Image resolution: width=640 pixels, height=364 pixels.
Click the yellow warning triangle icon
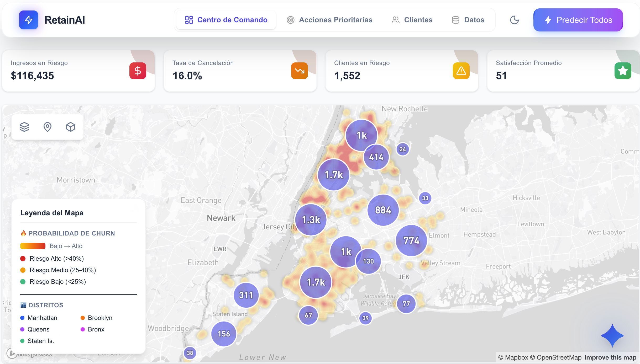(x=461, y=71)
